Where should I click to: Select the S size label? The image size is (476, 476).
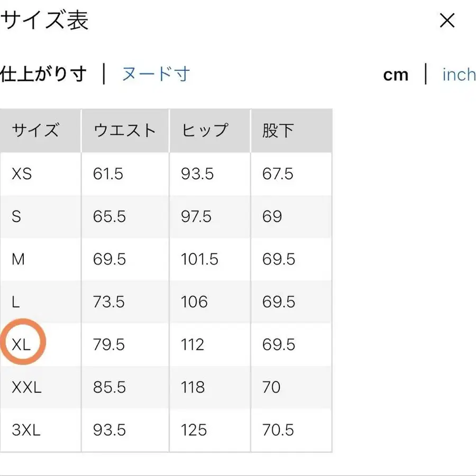click(x=16, y=216)
